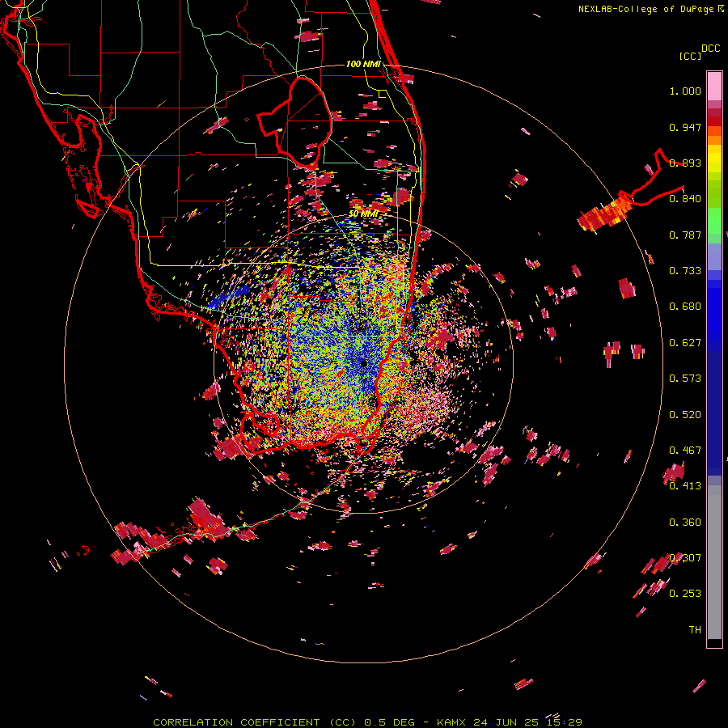Screen dimensions: 728x728
Task: Pick the 0.840 scale label
Action: [x=685, y=199]
